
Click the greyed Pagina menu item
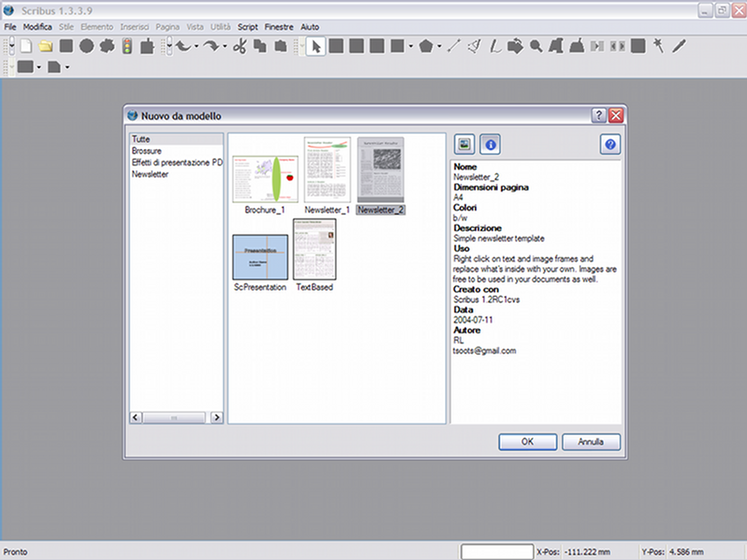(x=167, y=27)
